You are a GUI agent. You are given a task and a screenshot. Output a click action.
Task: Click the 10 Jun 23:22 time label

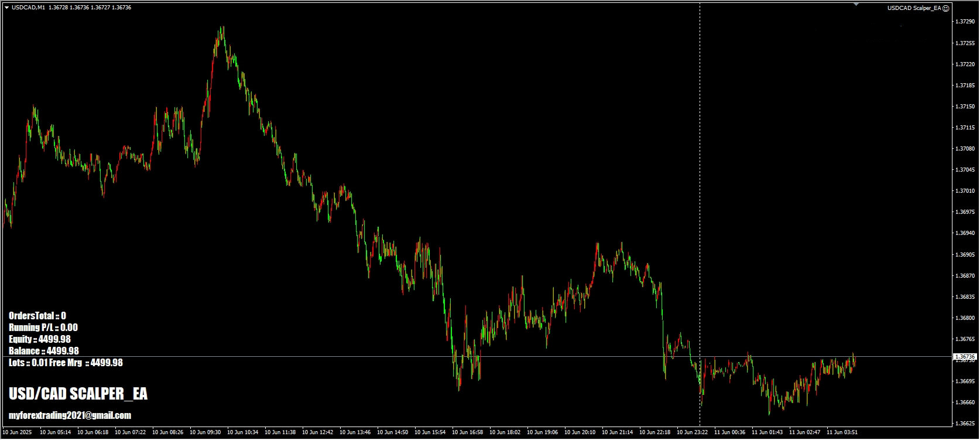click(x=692, y=432)
